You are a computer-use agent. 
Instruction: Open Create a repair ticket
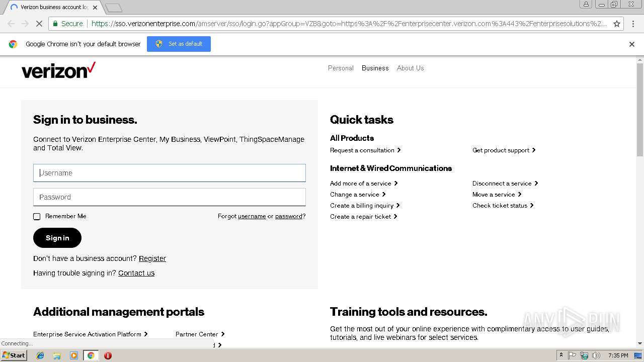click(364, 217)
